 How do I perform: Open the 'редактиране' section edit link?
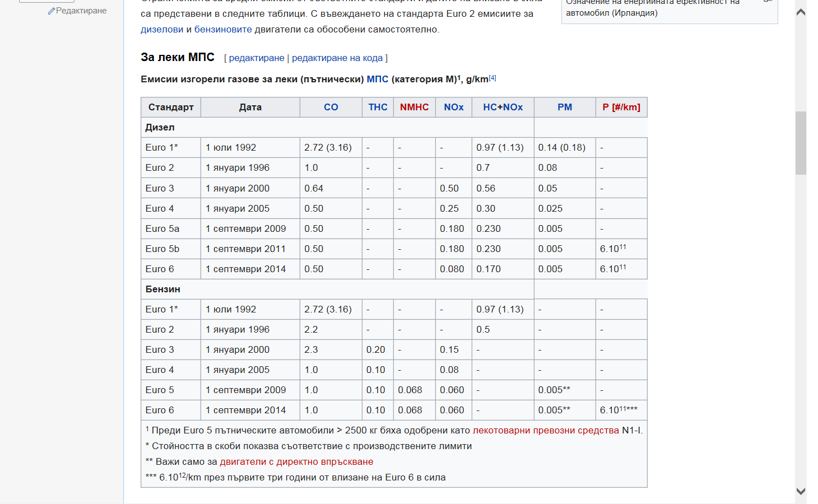coord(257,58)
